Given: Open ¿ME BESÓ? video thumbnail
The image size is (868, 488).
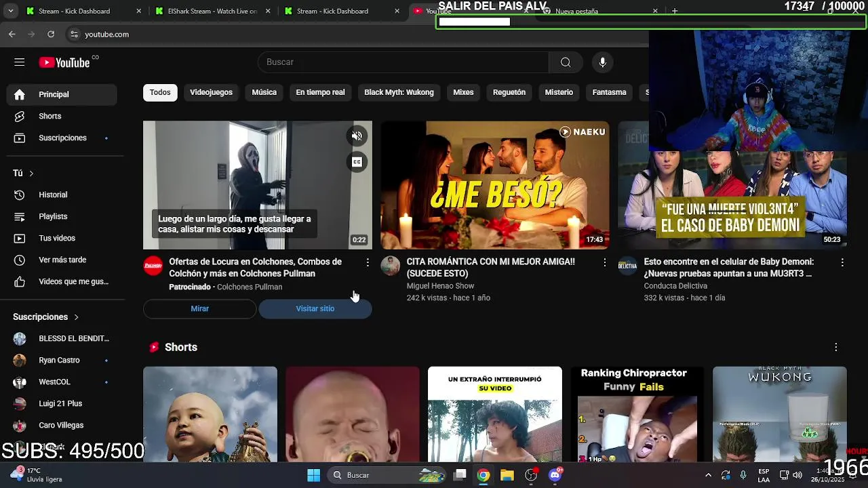Looking at the screenshot, I should click(495, 185).
